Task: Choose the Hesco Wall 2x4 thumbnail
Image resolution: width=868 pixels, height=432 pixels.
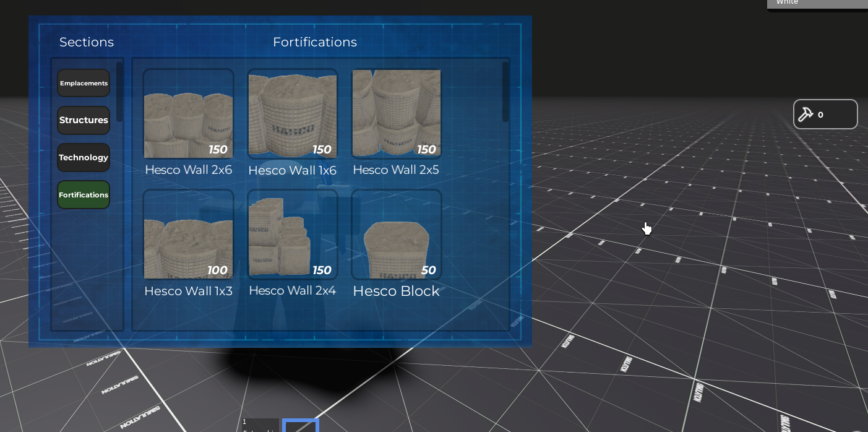Action: (293, 235)
